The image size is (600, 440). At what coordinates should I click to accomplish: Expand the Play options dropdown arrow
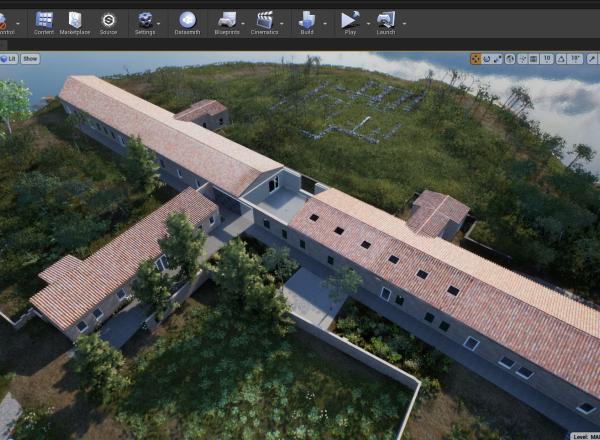[368, 24]
